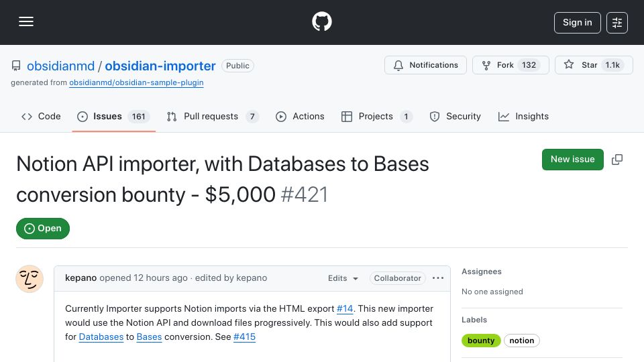
Task: Open kepano author profile link
Action: pos(81,278)
